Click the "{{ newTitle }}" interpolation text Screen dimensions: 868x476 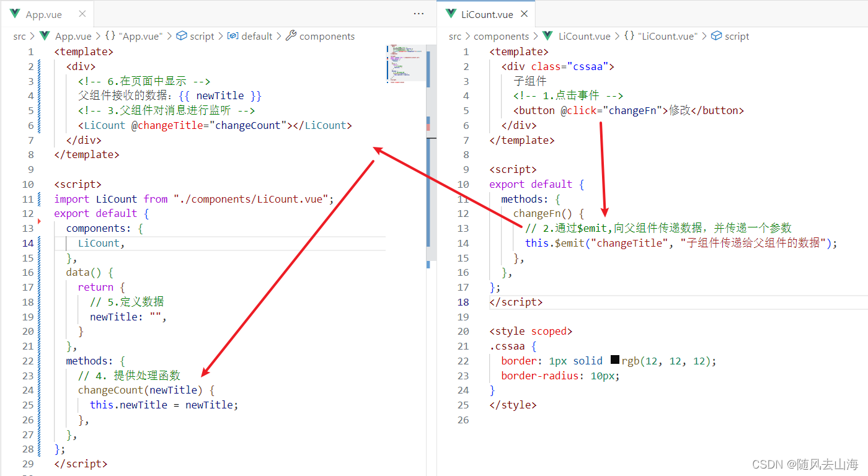pos(220,95)
